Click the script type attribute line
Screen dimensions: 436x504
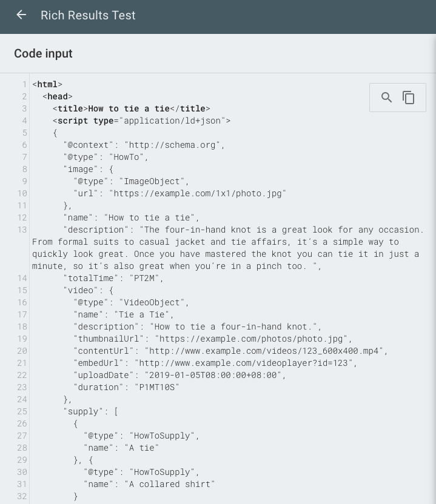[x=141, y=121]
